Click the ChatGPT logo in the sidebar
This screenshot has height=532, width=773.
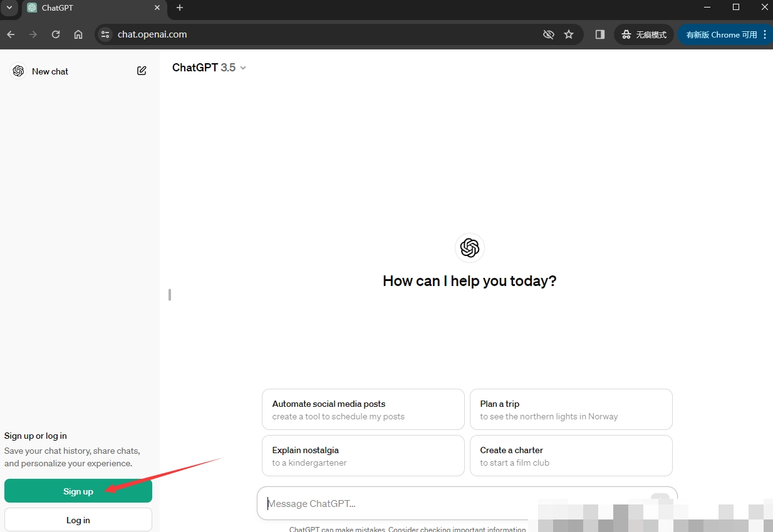pos(18,71)
